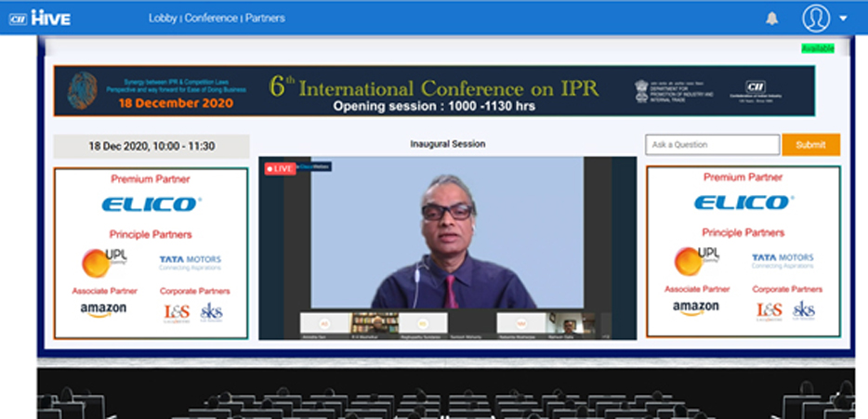This screenshot has height=419, width=868.
Task: Click the fingerprint graphic in the banner
Action: click(83, 90)
